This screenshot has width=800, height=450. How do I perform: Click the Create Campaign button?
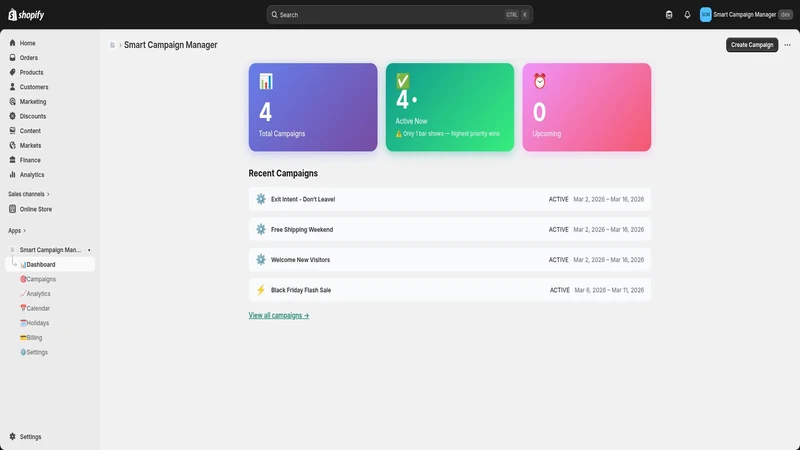(752, 45)
